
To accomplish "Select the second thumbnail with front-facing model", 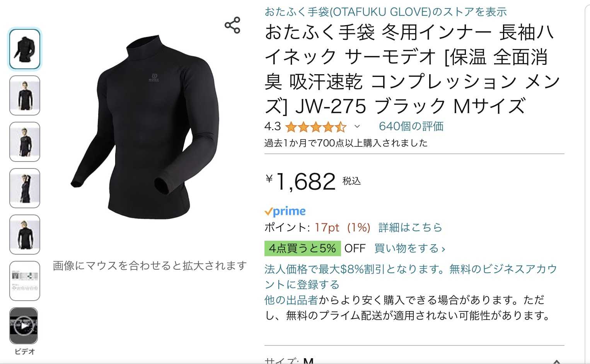I will [x=25, y=95].
